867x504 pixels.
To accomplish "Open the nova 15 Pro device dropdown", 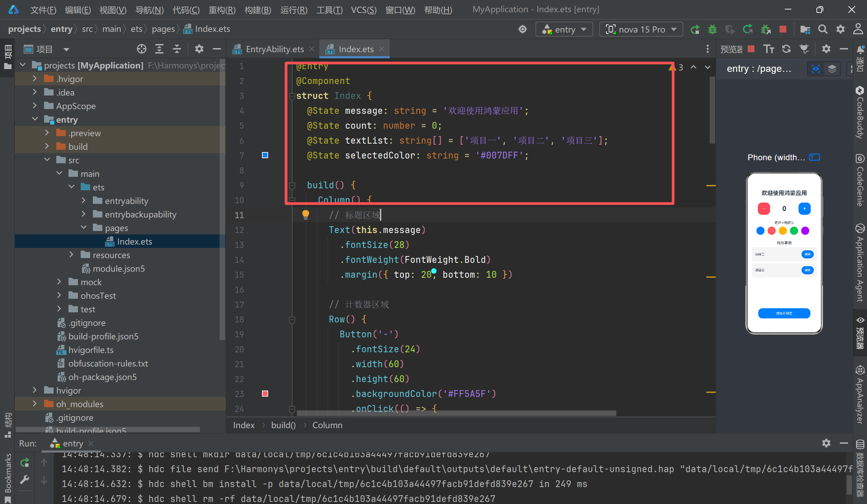I will coord(640,29).
